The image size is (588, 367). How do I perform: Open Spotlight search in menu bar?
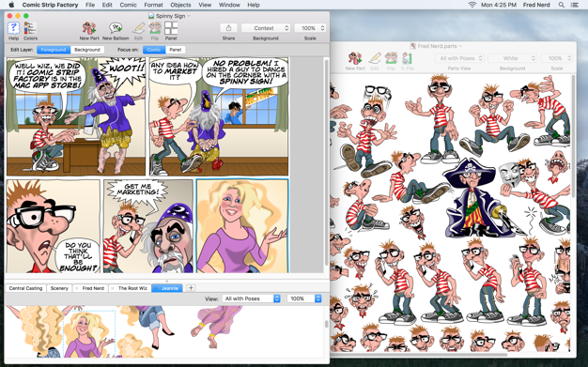(562, 5)
